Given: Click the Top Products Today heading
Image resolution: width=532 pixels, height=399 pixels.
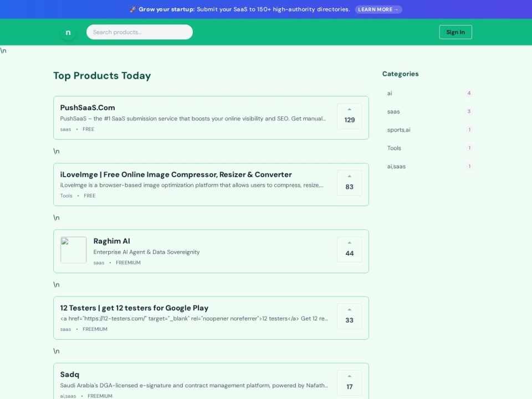Looking at the screenshot, I should tap(102, 75).
